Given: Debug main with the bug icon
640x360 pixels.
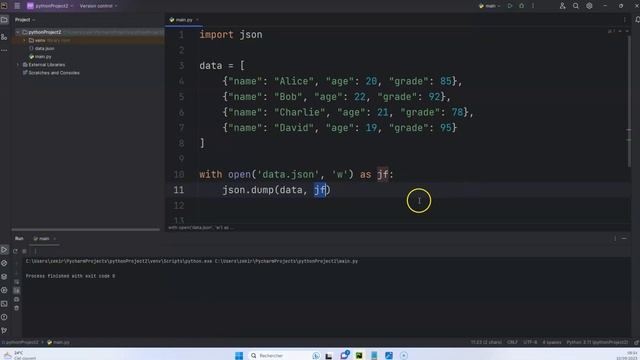Looking at the screenshot, I should pyautogui.click(x=522, y=6).
